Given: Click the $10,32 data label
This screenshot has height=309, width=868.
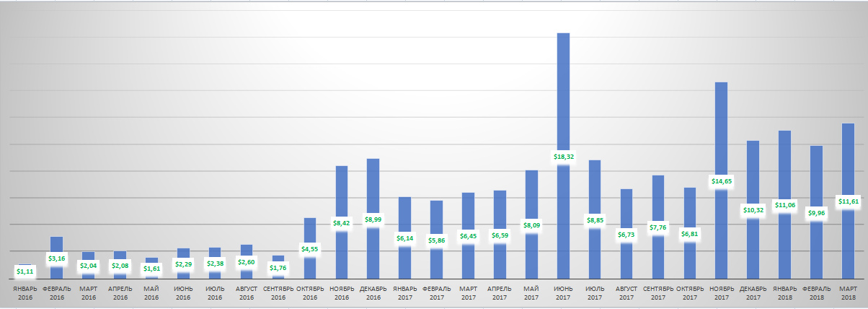Looking at the screenshot, I should point(753,210).
